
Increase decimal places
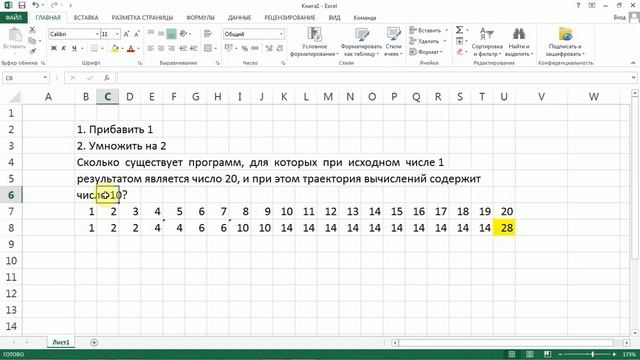tap(269, 49)
